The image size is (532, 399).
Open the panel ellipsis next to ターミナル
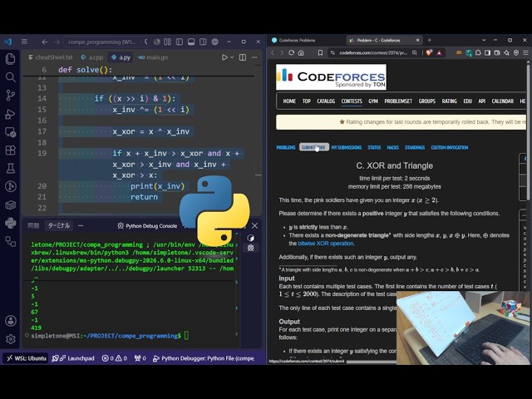tap(81, 225)
